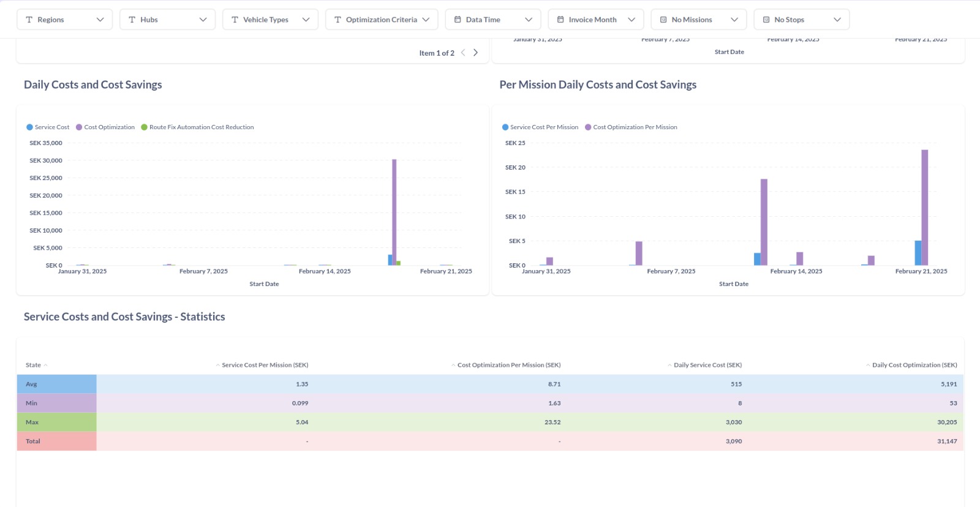The height and width of the screenshot is (507, 980).
Task: Toggle Cost Optimization legend series
Action: pos(105,127)
